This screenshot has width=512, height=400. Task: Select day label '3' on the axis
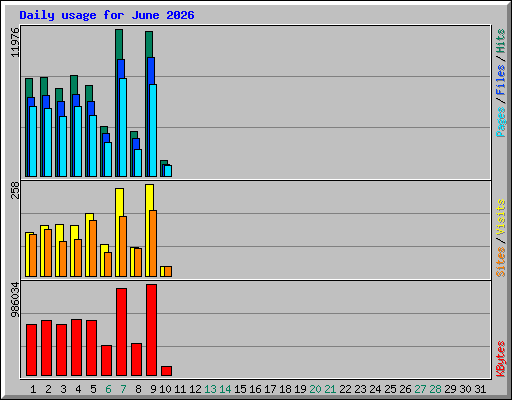[x=63, y=389]
